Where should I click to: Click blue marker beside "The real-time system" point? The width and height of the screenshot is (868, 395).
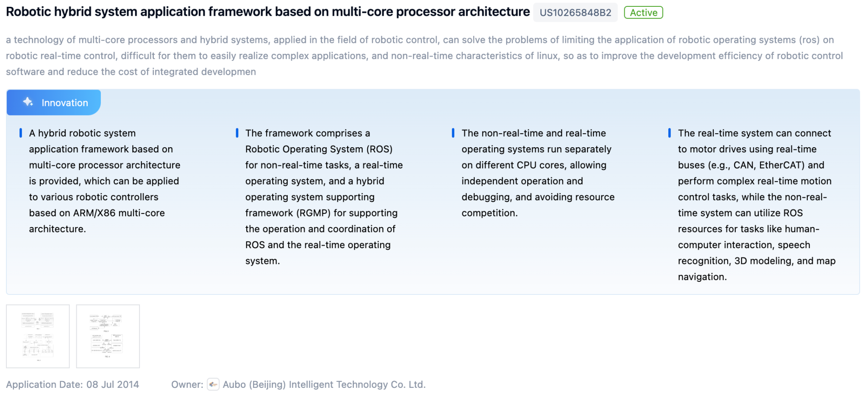[x=669, y=133]
